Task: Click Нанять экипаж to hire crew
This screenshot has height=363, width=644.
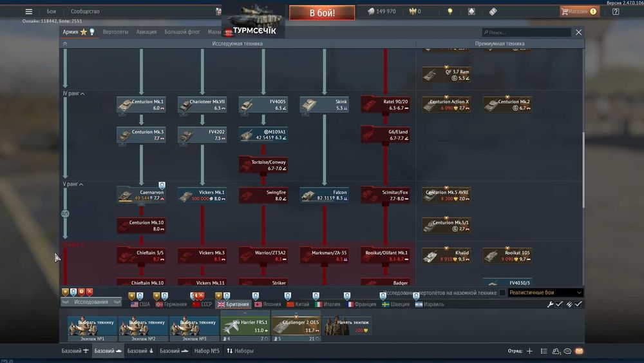Action: click(347, 326)
